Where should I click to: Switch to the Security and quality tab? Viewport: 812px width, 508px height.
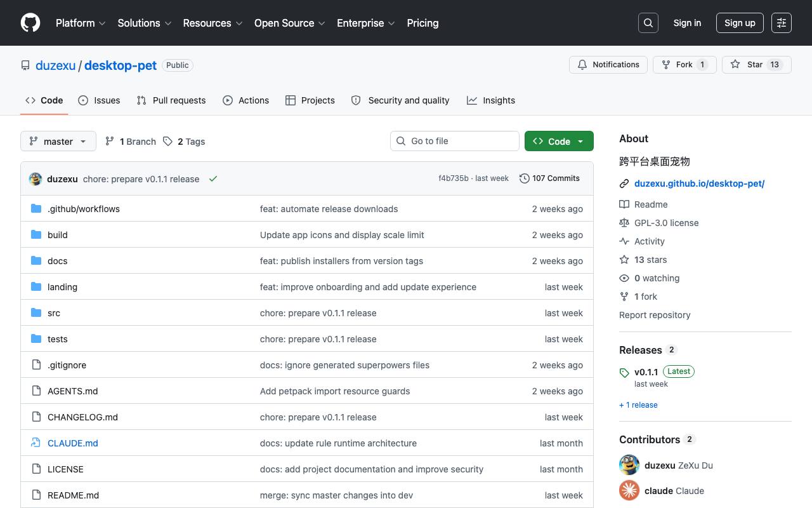click(400, 100)
